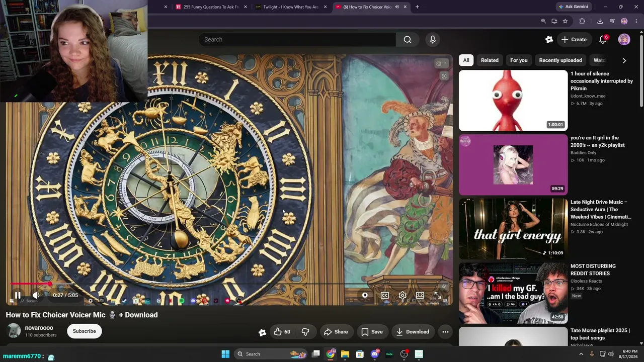Image resolution: width=644 pixels, height=362 pixels.
Task: Open the Windows Start menu
Action: (225, 354)
